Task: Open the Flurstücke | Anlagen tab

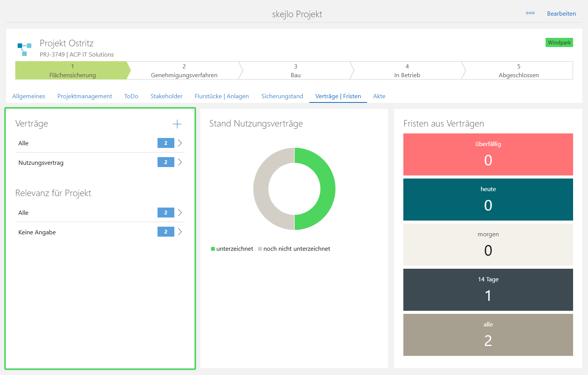Action: point(222,96)
